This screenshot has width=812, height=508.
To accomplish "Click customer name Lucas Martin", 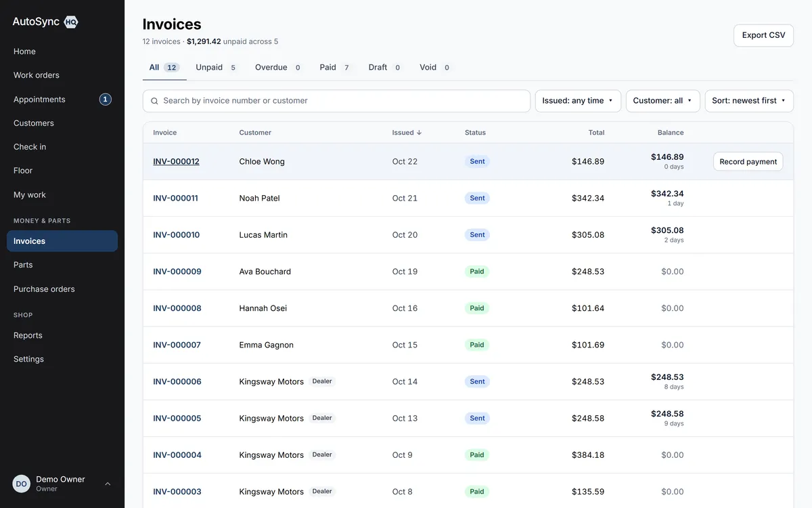I will pos(263,235).
